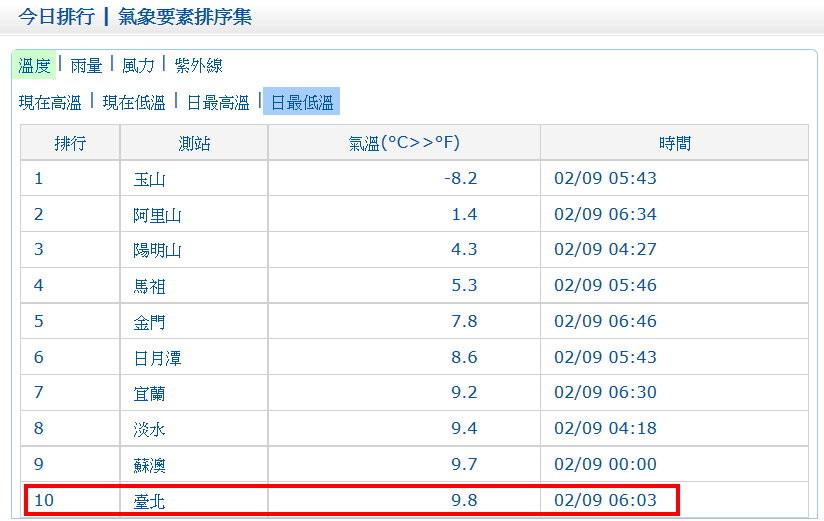Click the 今日排行 page heading
This screenshot has width=824, height=521.
pos(56,17)
